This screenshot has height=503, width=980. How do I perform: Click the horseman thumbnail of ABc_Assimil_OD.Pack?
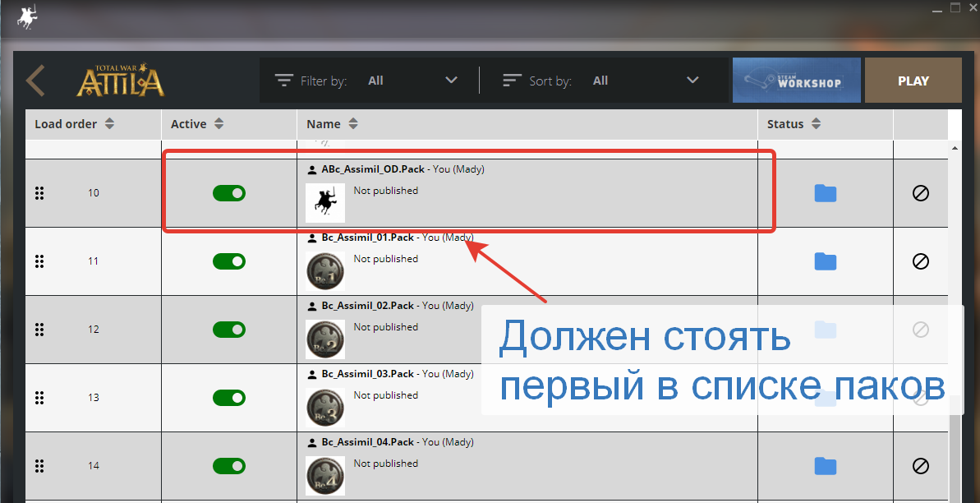click(x=325, y=203)
